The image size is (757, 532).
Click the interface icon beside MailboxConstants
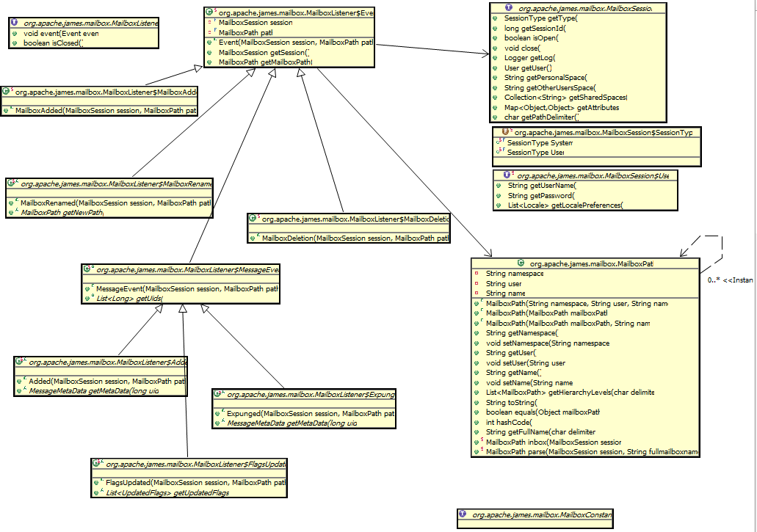coord(463,515)
